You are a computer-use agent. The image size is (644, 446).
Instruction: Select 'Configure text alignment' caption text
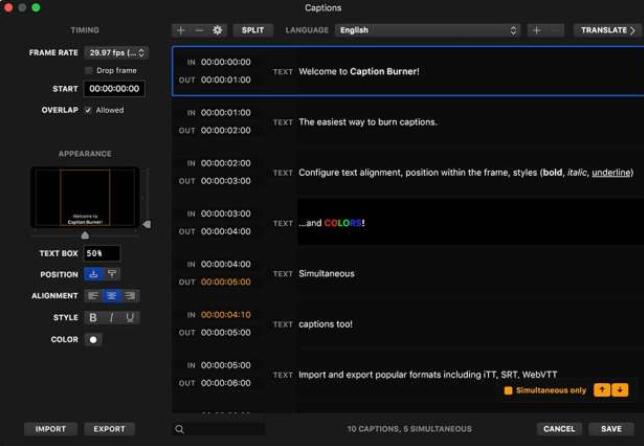click(466, 172)
